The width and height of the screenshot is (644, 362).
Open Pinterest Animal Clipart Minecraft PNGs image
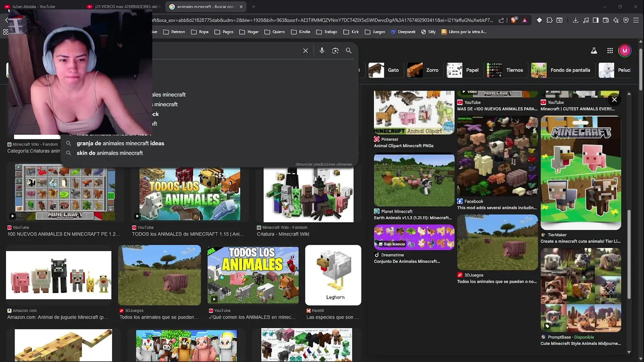pyautogui.click(x=414, y=113)
